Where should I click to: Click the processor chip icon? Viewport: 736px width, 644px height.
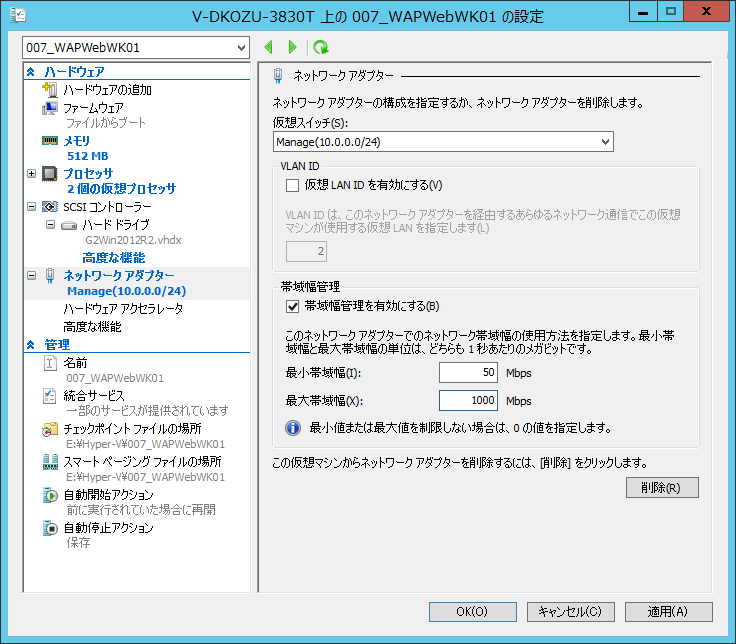[x=49, y=174]
